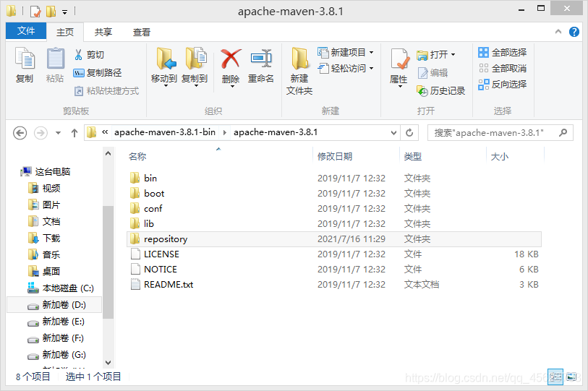Select the conf folder
588x391 pixels.
pos(333,208)
